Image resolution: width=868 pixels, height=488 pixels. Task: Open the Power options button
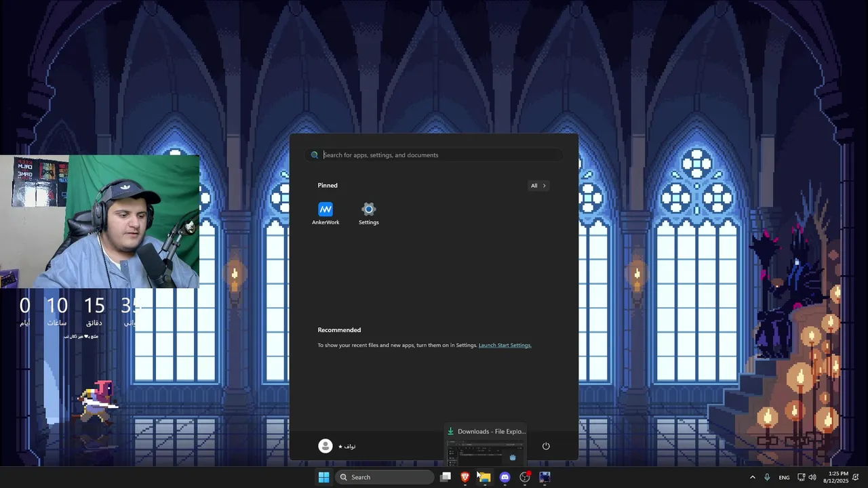[546, 445]
